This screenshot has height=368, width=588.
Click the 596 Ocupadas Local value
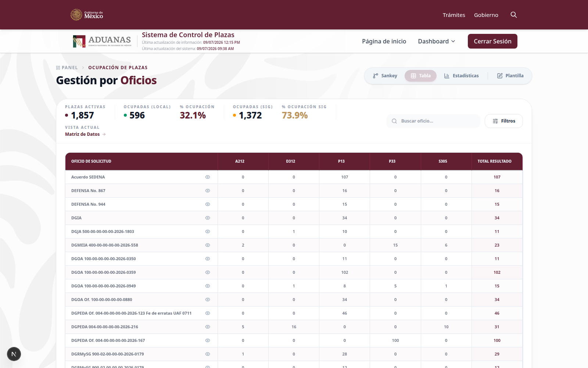137,116
